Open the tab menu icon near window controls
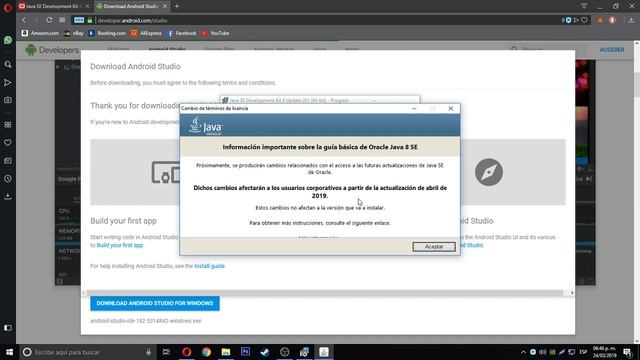 click(x=584, y=6)
